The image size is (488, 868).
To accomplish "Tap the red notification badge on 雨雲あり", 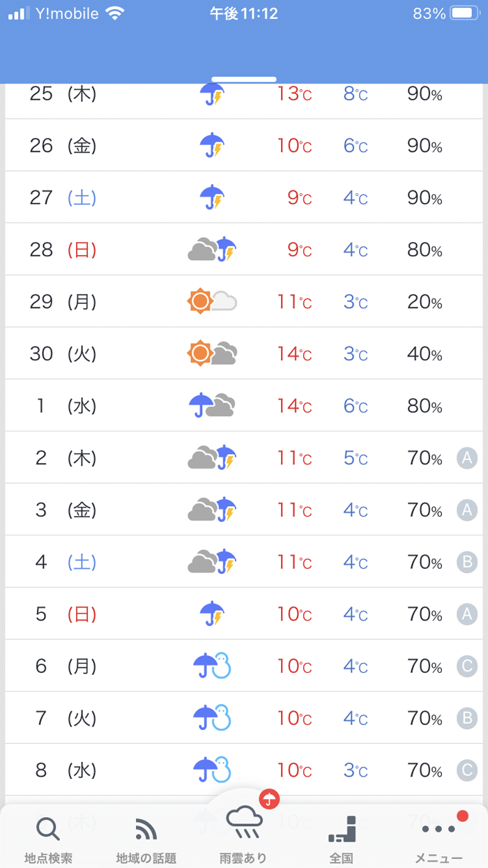I will coord(269,800).
